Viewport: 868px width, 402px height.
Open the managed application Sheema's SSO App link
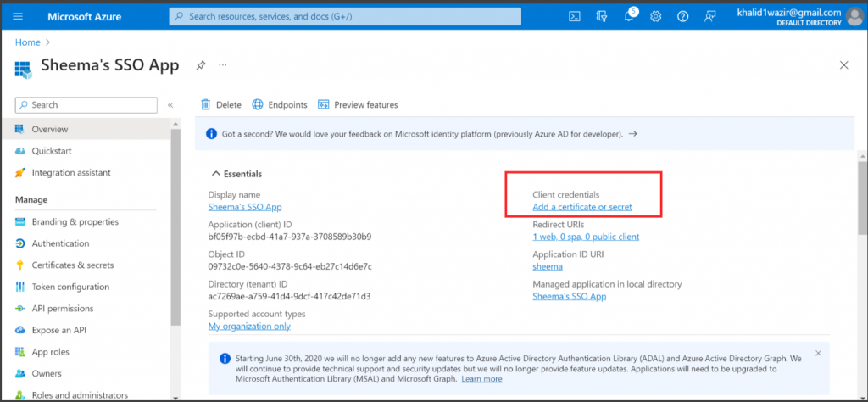click(x=569, y=296)
